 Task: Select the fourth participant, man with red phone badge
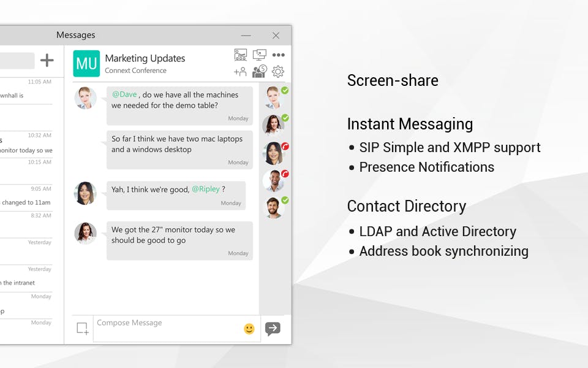pyautogui.click(x=275, y=180)
